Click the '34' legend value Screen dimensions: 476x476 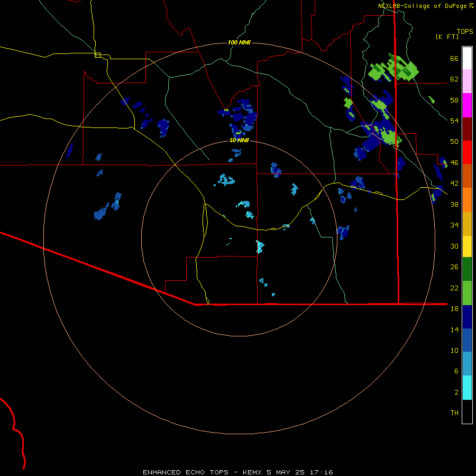[454, 225]
